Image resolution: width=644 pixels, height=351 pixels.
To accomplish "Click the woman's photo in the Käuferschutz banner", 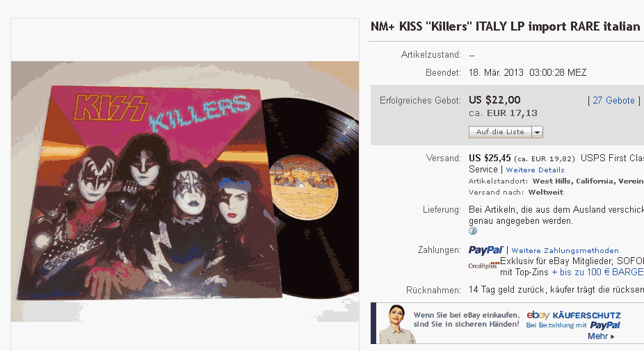I will 396,324.
